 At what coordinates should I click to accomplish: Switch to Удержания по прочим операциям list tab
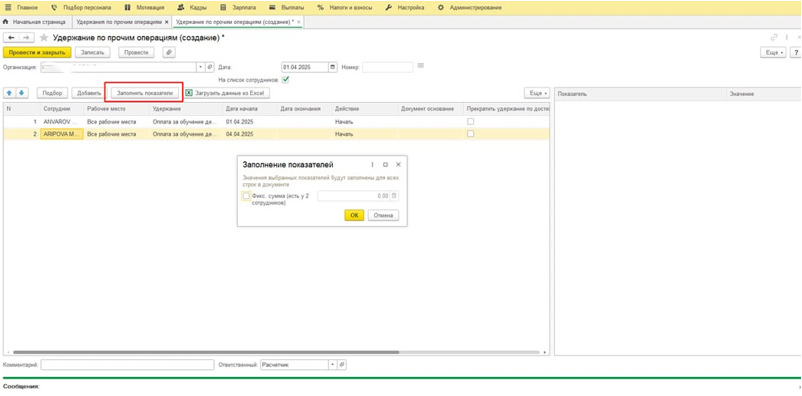coord(119,23)
